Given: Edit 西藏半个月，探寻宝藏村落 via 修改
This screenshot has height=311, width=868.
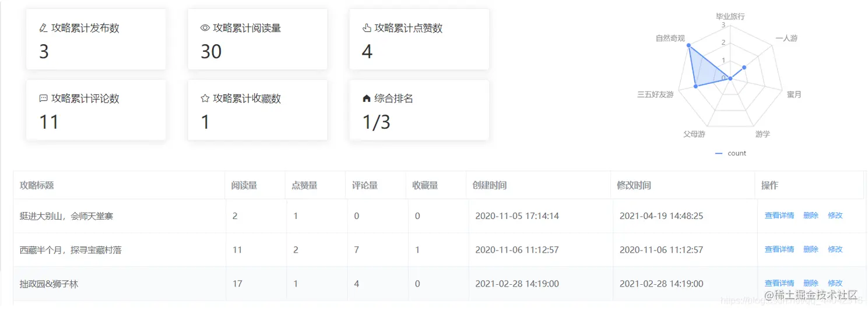Looking at the screenshot, I should [x=835, y=249].
